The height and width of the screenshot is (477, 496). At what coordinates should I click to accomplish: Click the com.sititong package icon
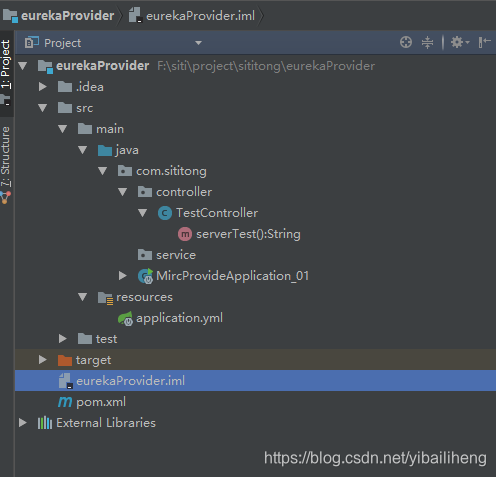pos(125,171)
